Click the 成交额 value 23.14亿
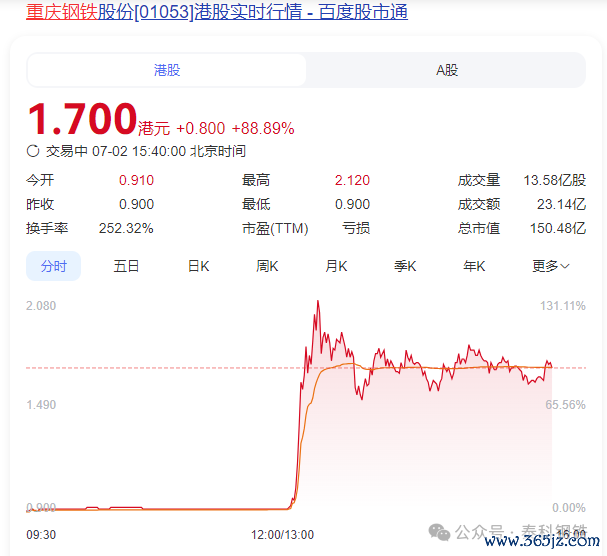Viewport: 607px width, 556px height. (x=561, y=204)
